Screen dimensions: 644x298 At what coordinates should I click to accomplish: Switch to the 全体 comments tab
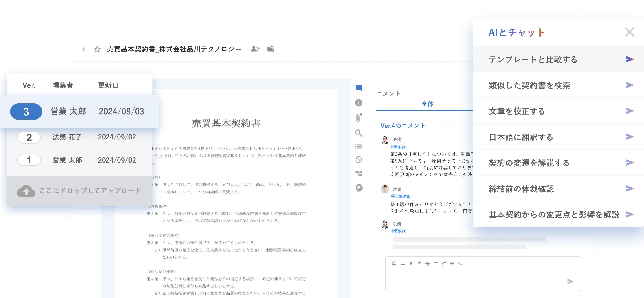427,104
